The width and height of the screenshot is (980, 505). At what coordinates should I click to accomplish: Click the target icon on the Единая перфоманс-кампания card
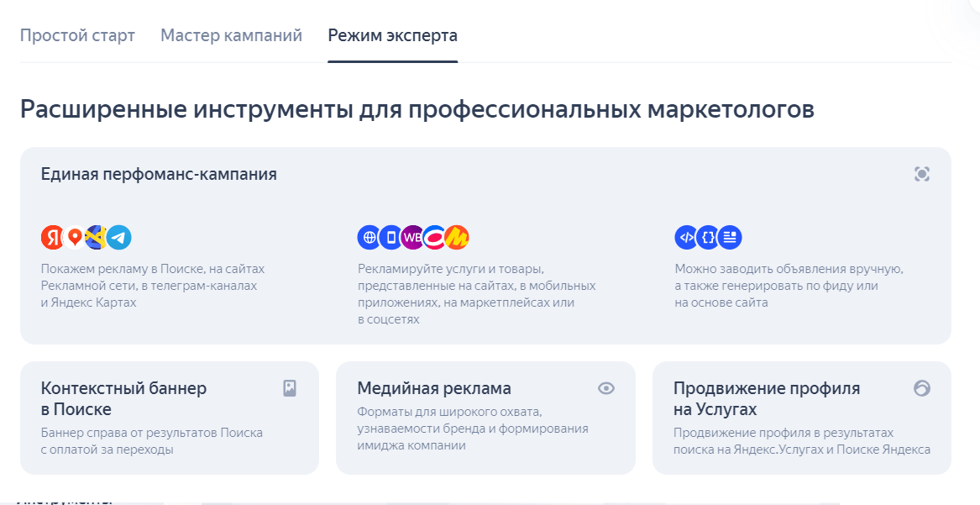click(x=922, y=175)
